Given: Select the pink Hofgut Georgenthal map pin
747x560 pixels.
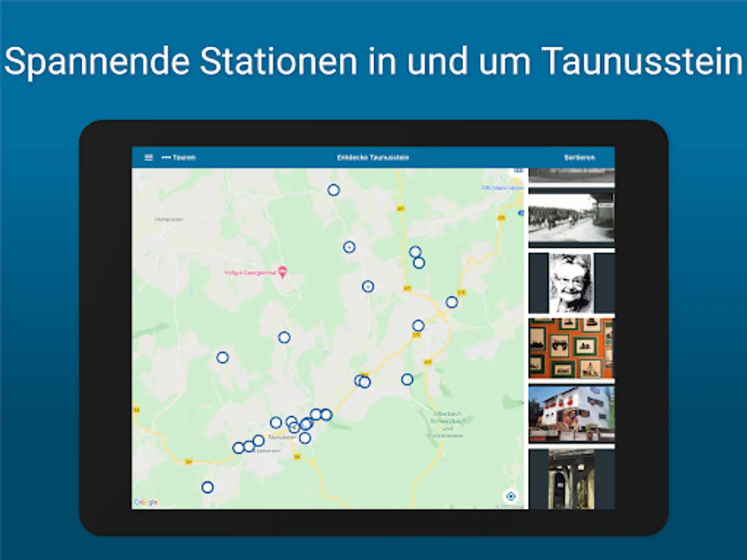Looking at the screenshot, I should [x=282, y=271].
